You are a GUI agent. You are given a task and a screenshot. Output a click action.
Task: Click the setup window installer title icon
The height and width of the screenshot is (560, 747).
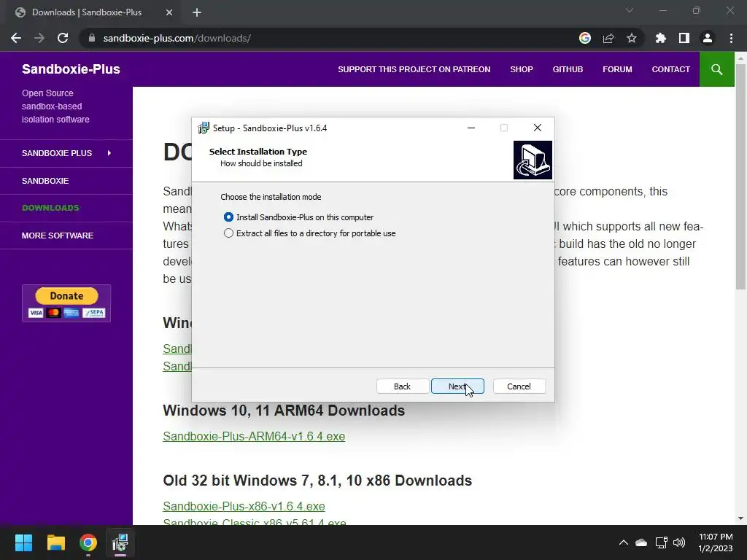coord(204,128)
